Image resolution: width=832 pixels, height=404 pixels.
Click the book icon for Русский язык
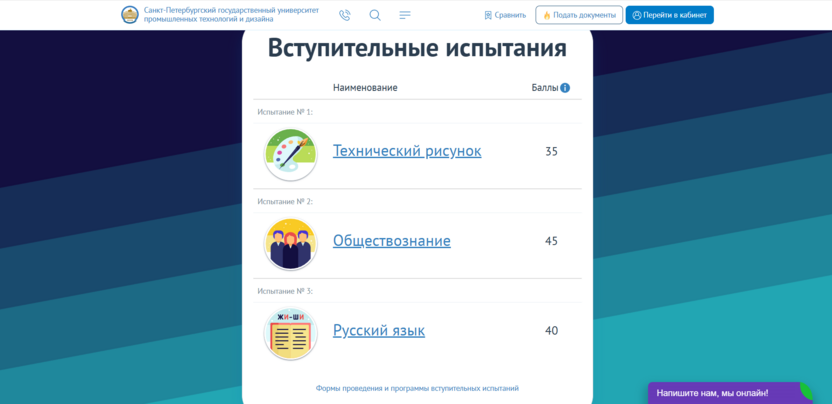coord(290,334)
